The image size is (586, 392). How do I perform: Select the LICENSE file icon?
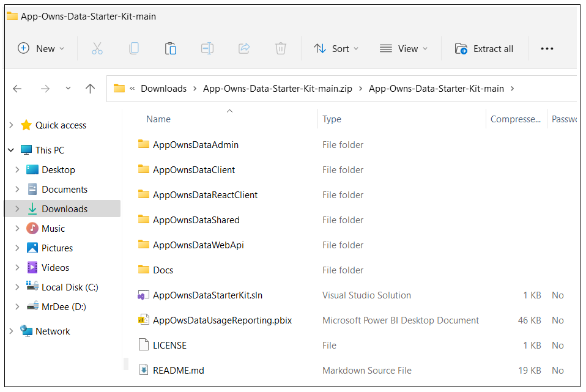(x=144, y=344)
